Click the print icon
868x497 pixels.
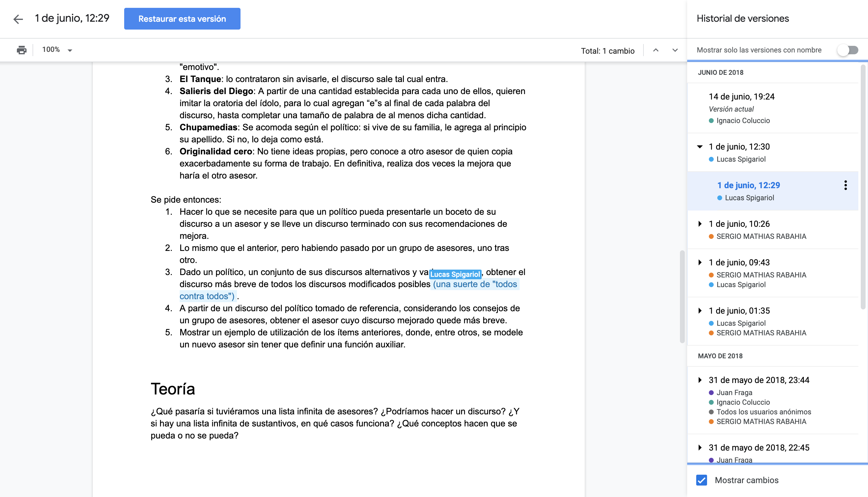tap(21, 50)
